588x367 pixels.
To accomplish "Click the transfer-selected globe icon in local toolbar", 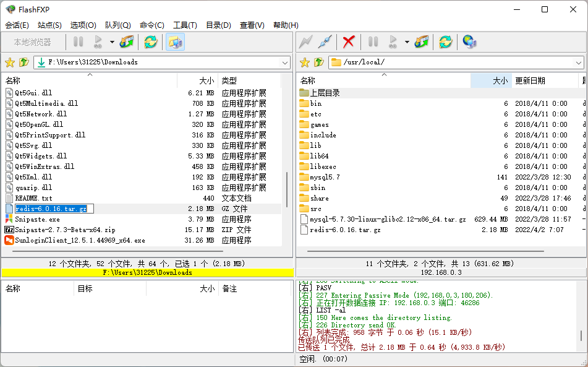I will (127, 41).
